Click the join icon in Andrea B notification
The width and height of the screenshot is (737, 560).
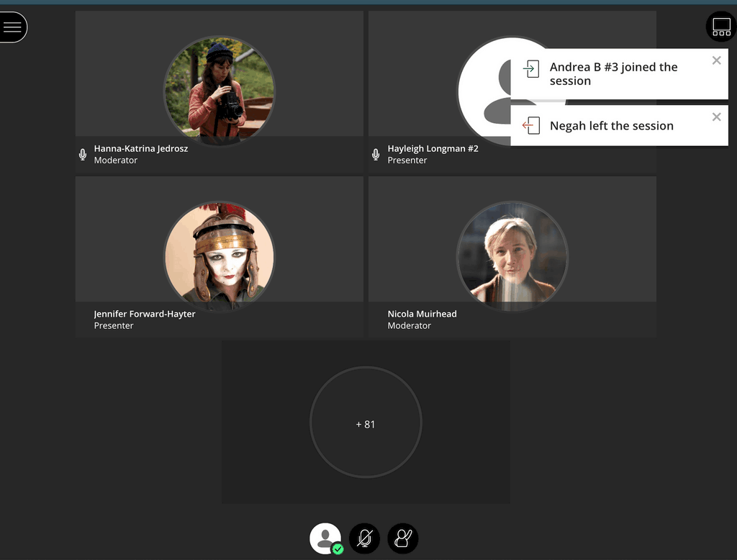click(531, 69)
